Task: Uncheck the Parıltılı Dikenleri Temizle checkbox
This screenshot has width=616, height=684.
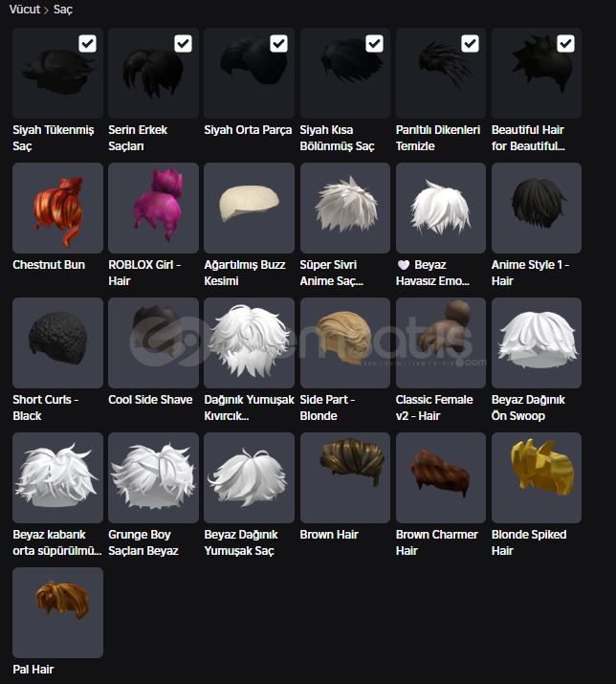Action: tap(470, 44)
